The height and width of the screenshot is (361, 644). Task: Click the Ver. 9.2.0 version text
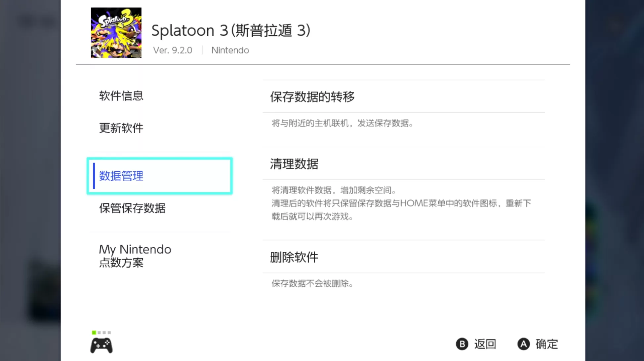[x=173, y=50]
